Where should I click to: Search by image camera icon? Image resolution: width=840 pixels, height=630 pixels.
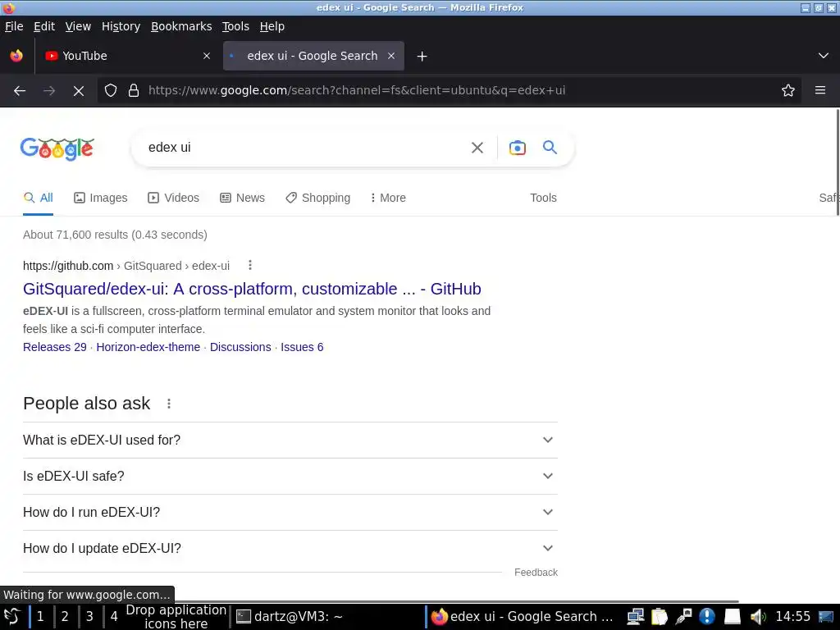point(518,148)
